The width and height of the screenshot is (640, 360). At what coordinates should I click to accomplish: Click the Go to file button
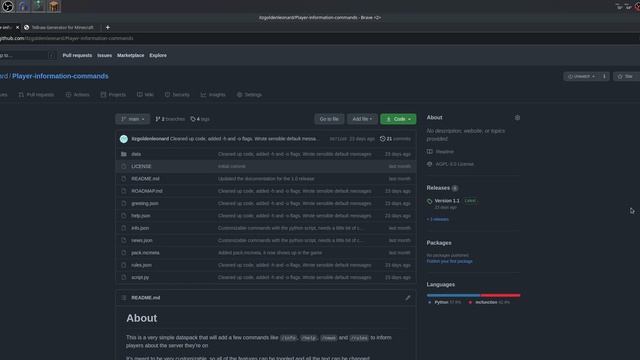[x=329, y=119]
